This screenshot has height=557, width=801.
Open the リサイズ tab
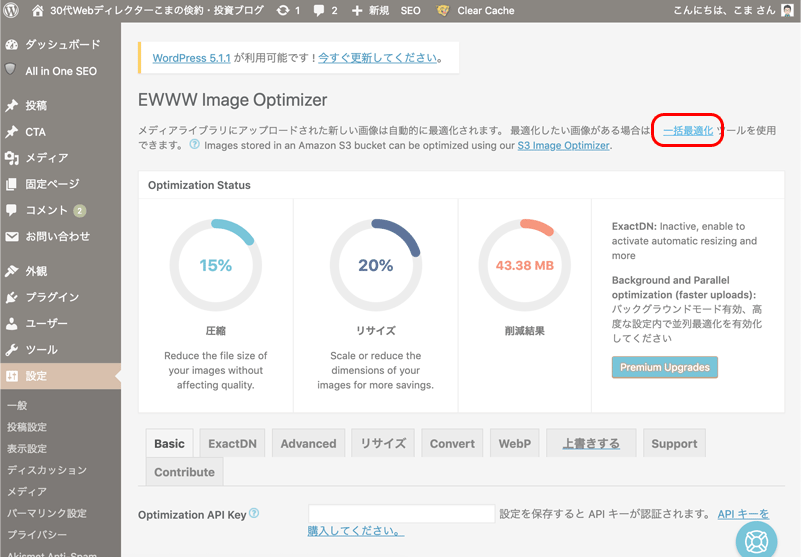[x=383, y=443]
